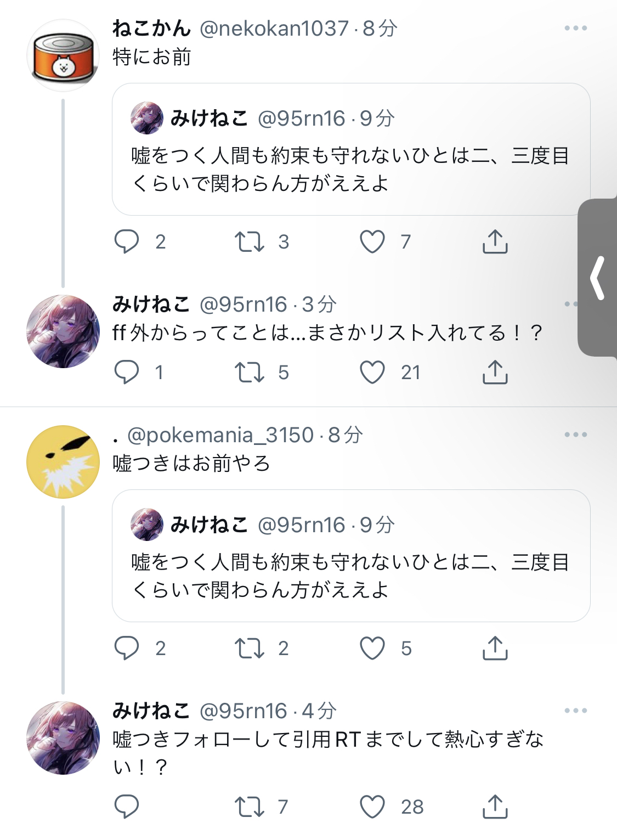The image size is (617, 840).
Task: Share ねこかん's "特にお前" tweet
Action: 495,241
